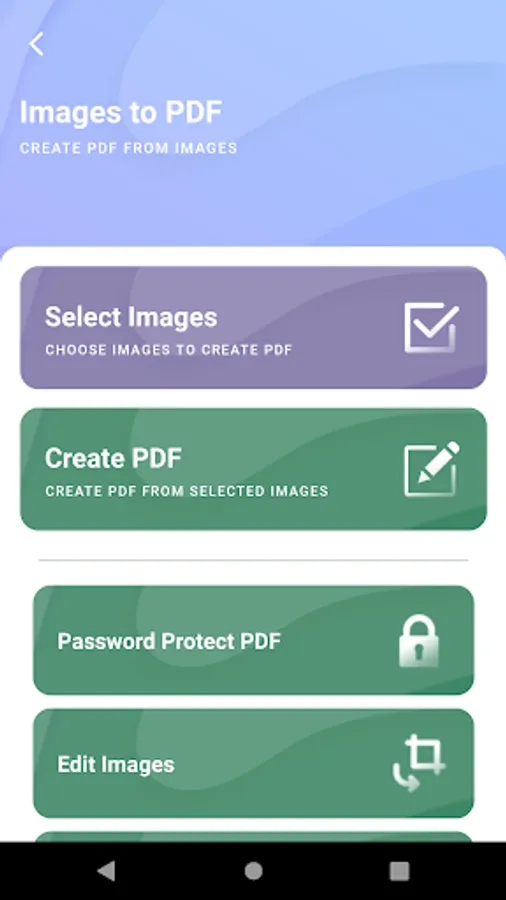Screen dimensions: 506x900
Task: Open the Edit Images option
Action: coord(254,763)
